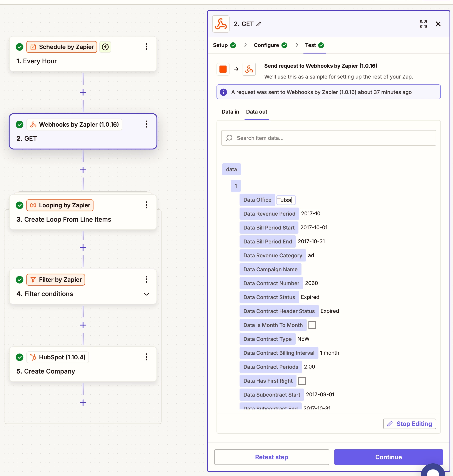Click Data Revenue Category label
The image size is (453, 476).
click(x=273, y=255)
